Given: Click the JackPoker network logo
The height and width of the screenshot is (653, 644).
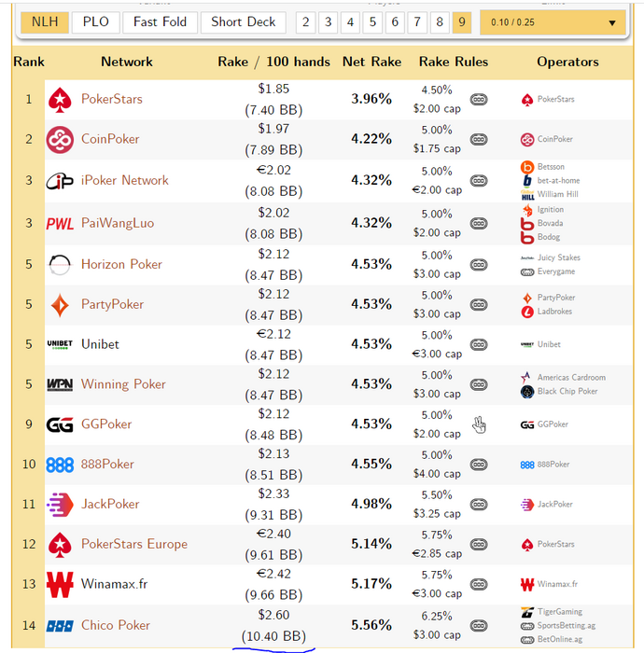Looking at the screenshot, I should [x=59, y=505].
